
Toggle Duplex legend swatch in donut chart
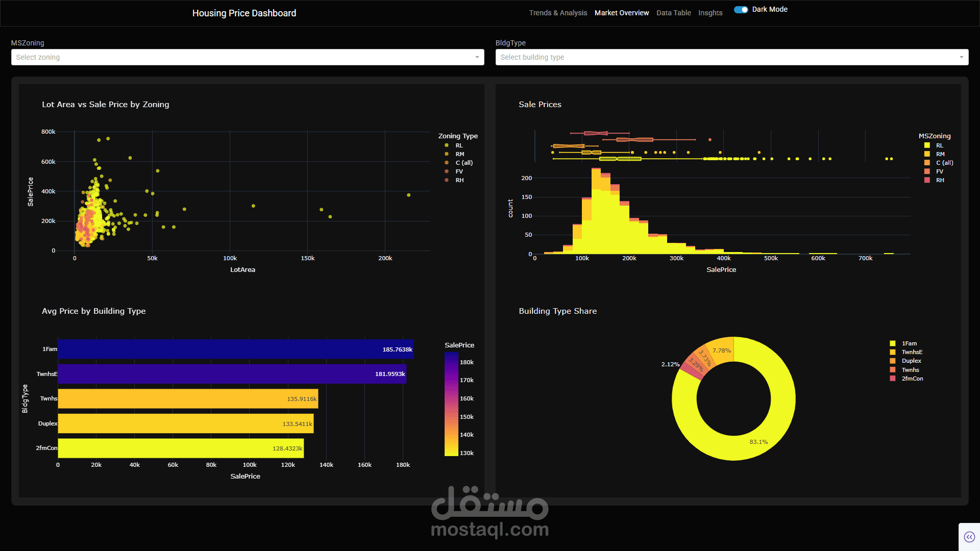pos(893,361)
